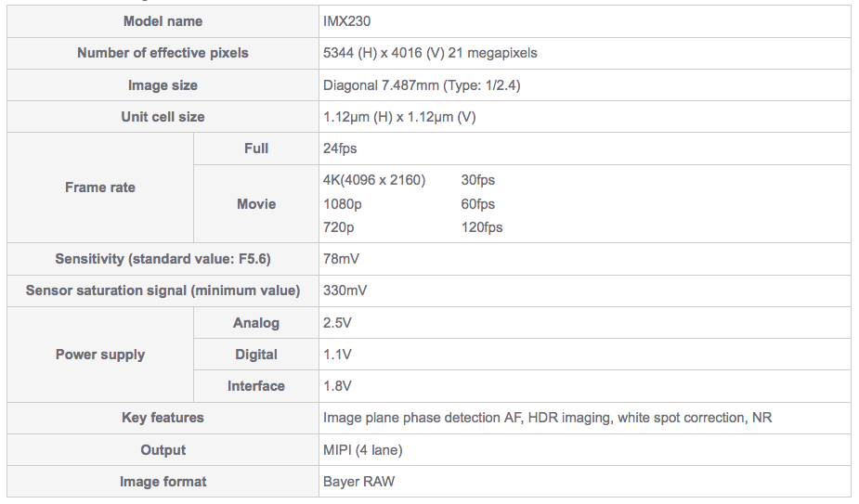
Task: Click the Sensor saturation signal label
Action: [x=163, y=291]
